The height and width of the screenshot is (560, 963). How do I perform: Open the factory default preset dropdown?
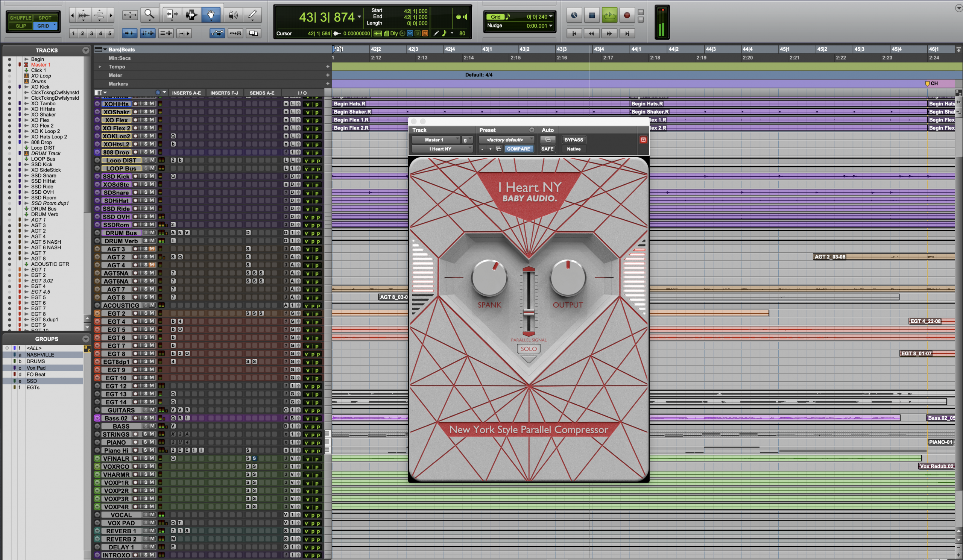(506, 140)
